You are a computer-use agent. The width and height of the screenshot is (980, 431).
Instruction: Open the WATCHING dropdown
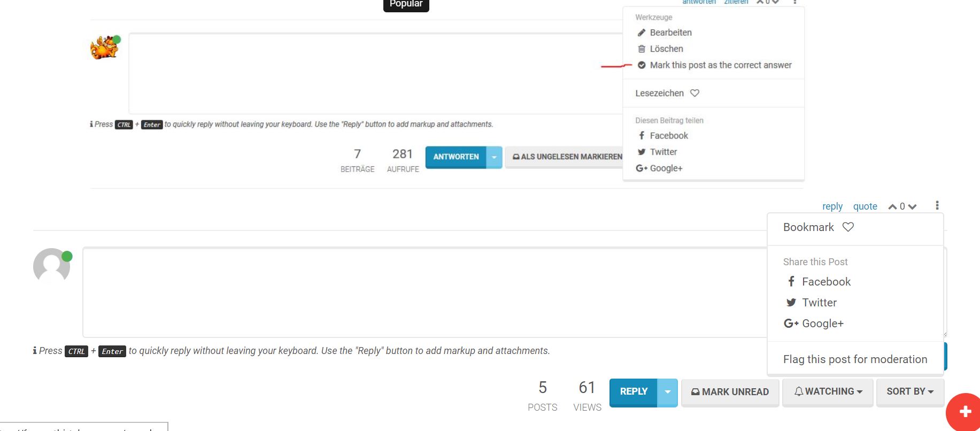tap(828, 392)
